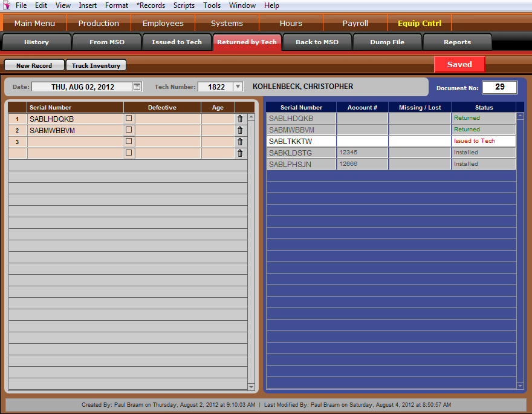Edit the Document No field
Image resolution: width=532 pixels, height=414 pixels.
(499, 87)
